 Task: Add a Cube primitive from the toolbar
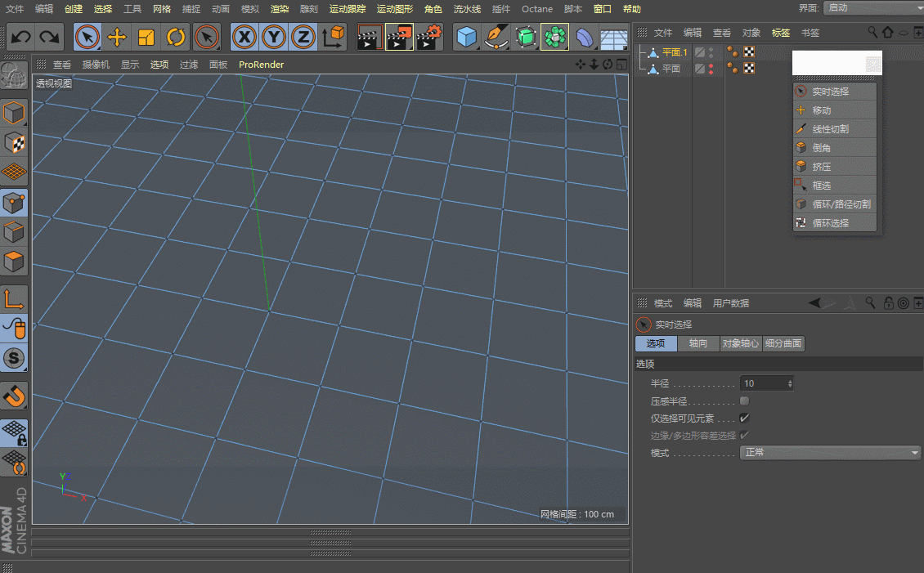(466, 37)
